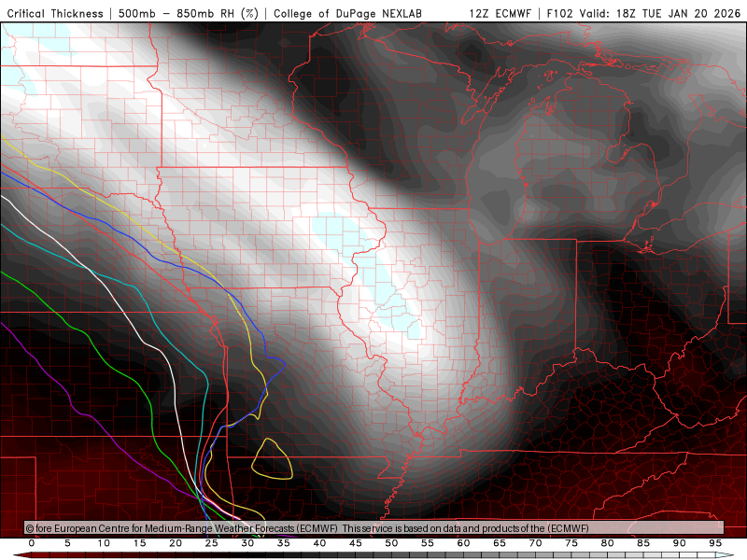Click the 60 value on the color scale
747x560 pixels.
point(463,543)
